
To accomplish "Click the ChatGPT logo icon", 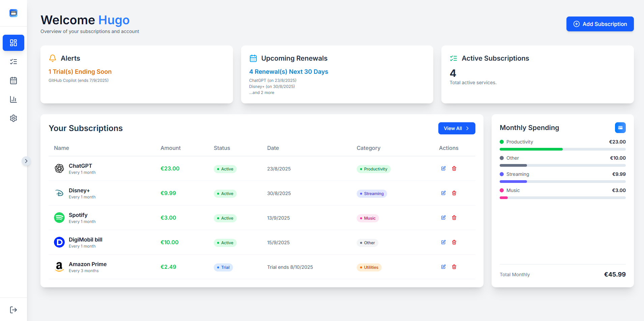I will pyautogui.click(x=59, y=168).
